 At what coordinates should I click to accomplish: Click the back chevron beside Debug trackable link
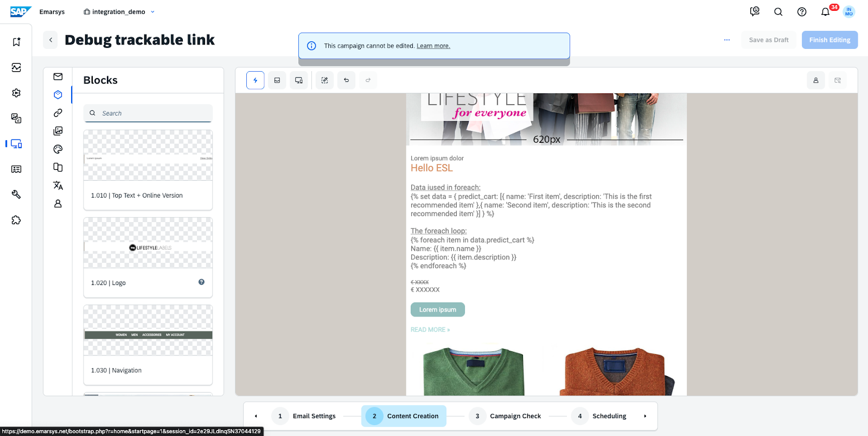click(x=50, y=40)
